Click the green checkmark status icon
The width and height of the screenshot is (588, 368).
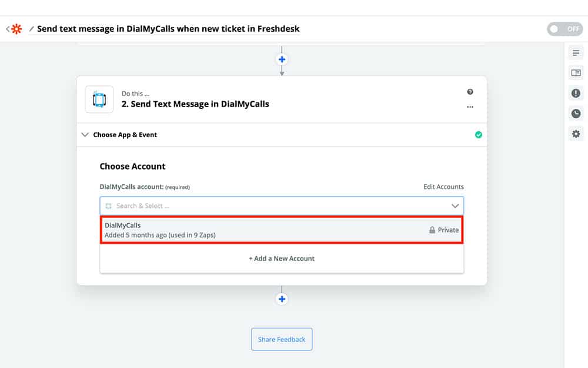(x=478, y=135)
